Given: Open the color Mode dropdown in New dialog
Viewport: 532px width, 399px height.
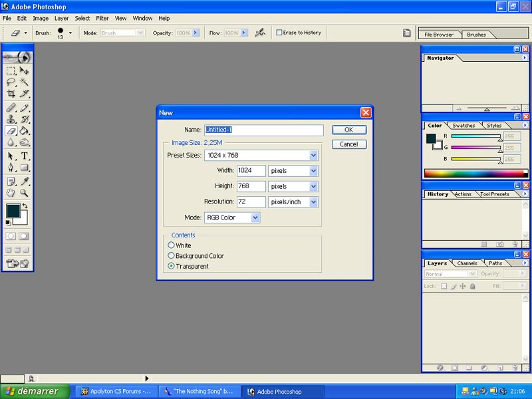Looking at the screenshot, I should coord(255,217).
